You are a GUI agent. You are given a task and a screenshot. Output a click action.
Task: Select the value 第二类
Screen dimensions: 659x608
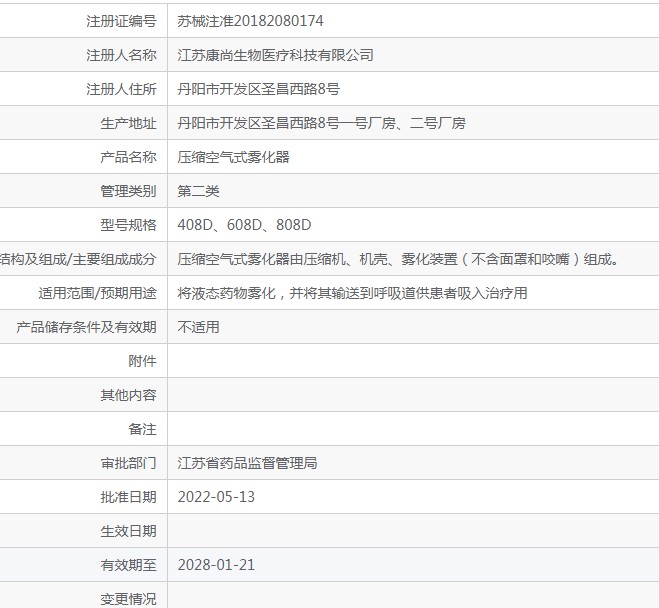coord(198,191)
